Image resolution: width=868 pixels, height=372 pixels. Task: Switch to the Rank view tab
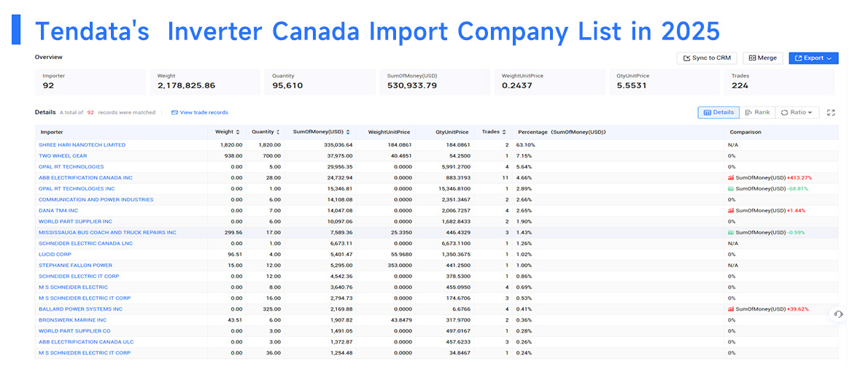pos(757,112)
